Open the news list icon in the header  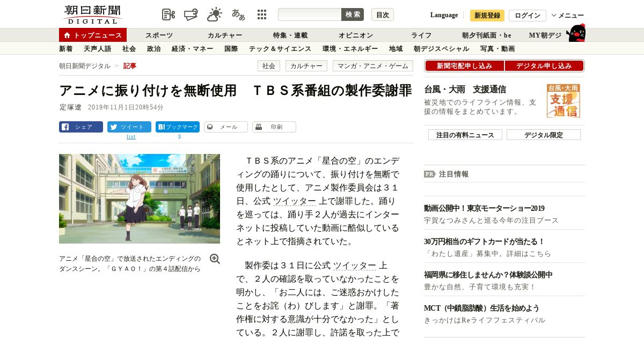point(169,14)
